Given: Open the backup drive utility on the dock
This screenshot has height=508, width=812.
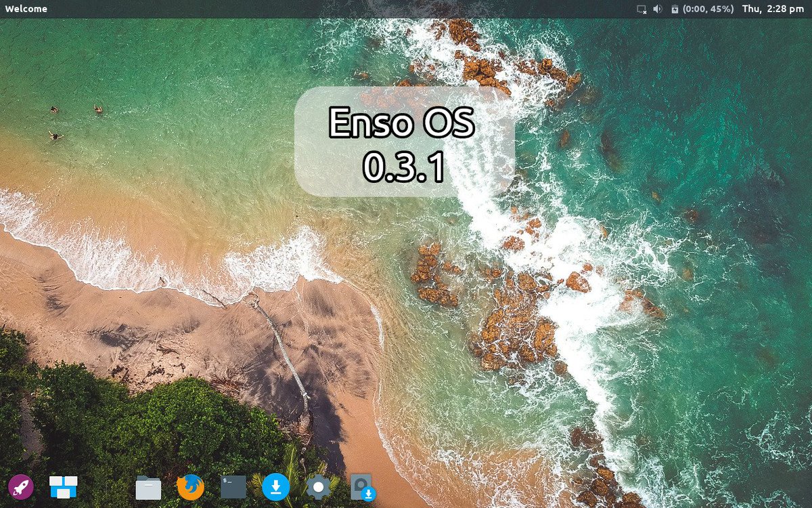Looking at the screenshot, I should click(362, 488).
